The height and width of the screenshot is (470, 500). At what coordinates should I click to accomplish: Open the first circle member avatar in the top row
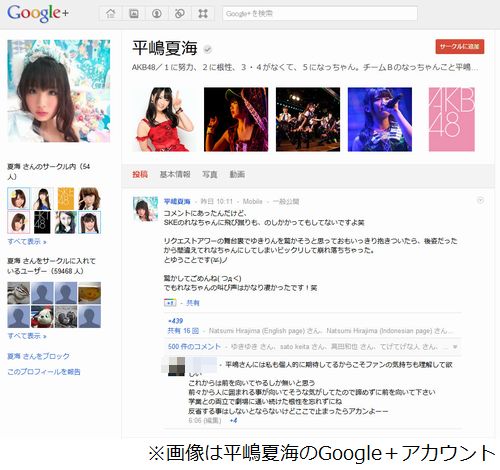click(19, 198)
